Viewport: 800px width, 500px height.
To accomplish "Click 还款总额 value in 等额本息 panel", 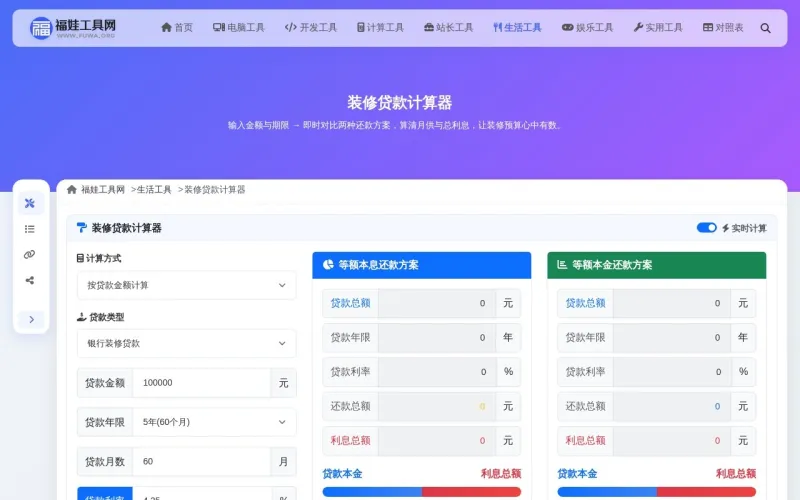I will click(x=437, y=406).
